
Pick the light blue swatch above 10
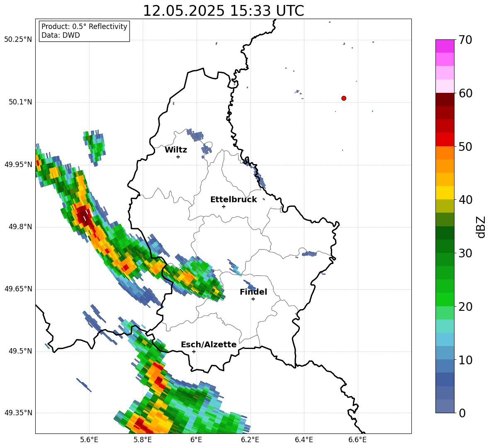(x=445, y=353)
